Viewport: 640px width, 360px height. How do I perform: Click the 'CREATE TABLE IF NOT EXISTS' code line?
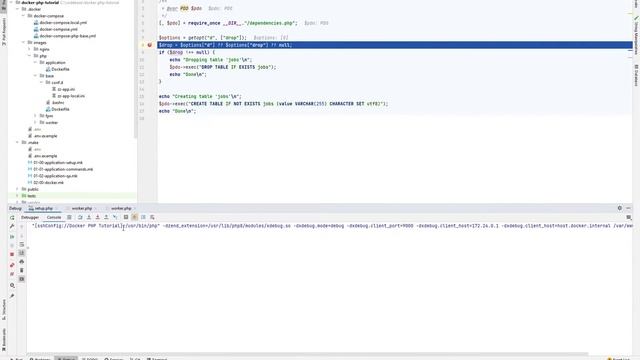coord(273,104)
